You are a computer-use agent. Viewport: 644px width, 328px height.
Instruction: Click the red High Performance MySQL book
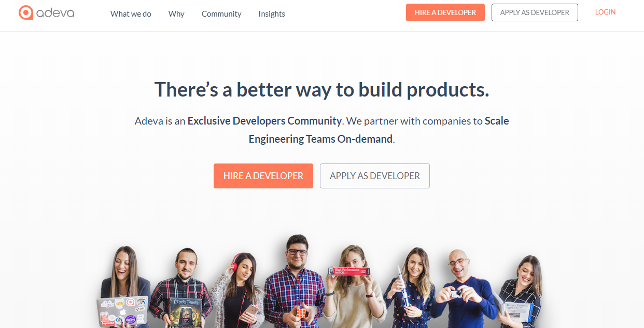pos(348,271)
